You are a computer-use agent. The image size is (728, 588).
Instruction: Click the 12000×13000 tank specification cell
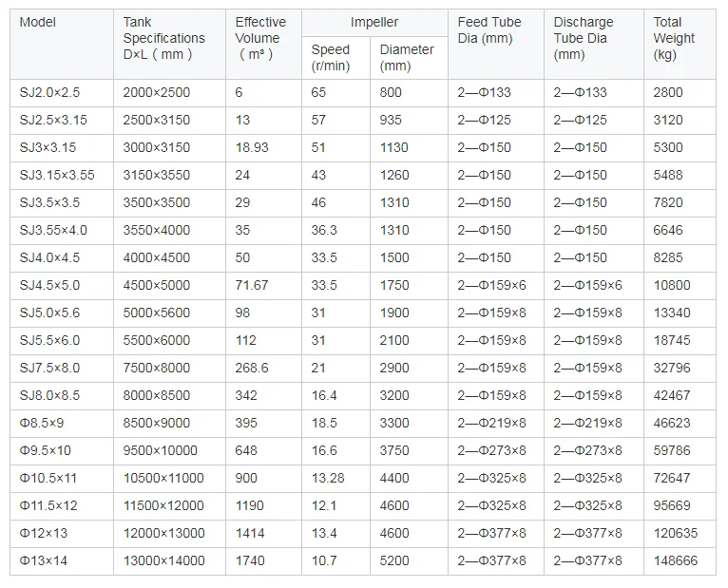coord(163,533)
